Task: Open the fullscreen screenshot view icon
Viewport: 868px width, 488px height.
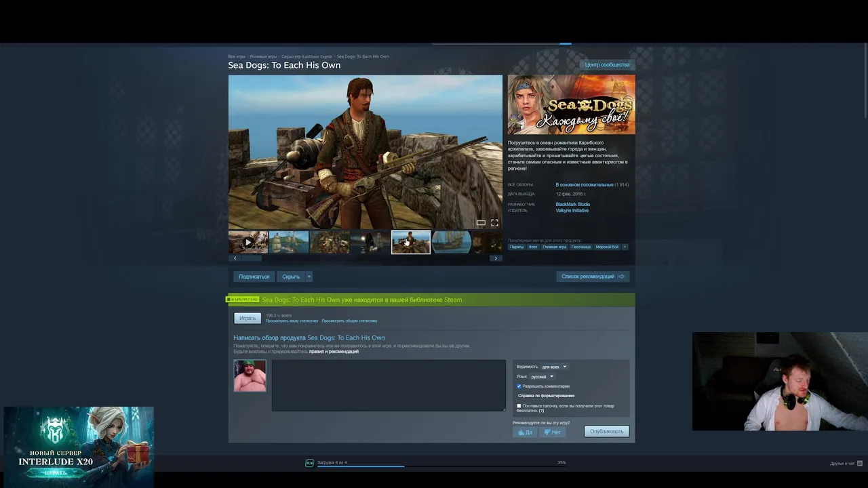Action: point(494,222)
